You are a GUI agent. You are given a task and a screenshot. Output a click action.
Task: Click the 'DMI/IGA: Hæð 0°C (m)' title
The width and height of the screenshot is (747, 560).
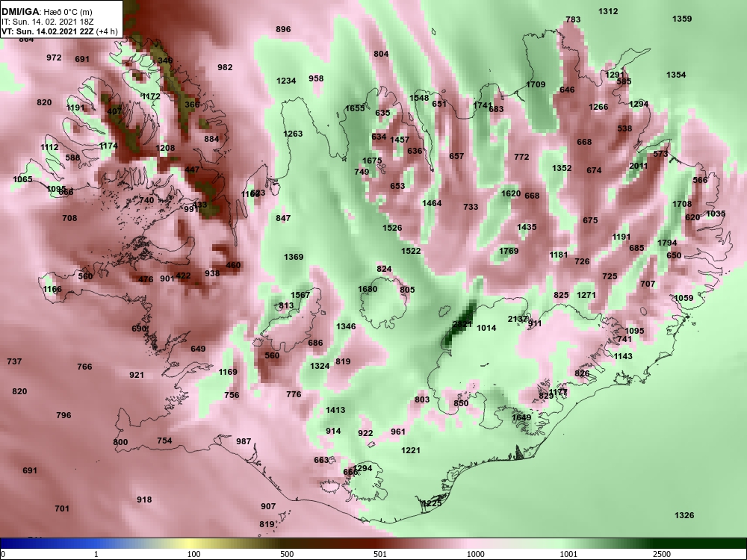47,12
